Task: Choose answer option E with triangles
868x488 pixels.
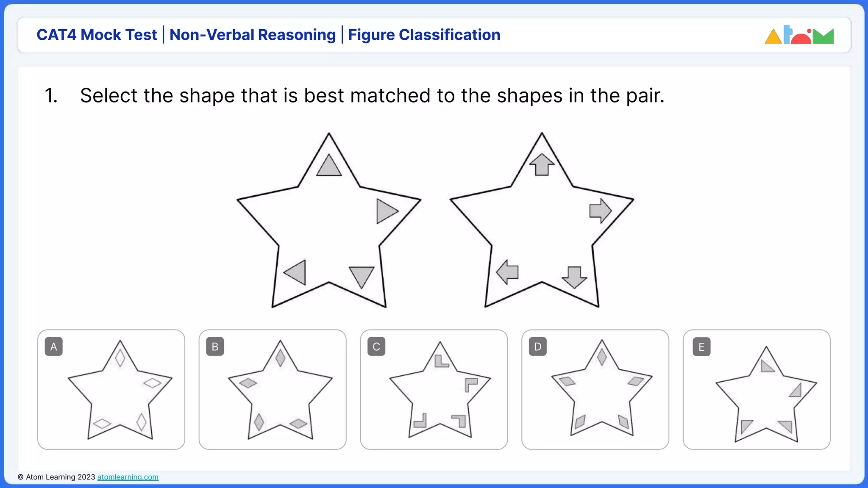Action: click(x=757, y=390)
